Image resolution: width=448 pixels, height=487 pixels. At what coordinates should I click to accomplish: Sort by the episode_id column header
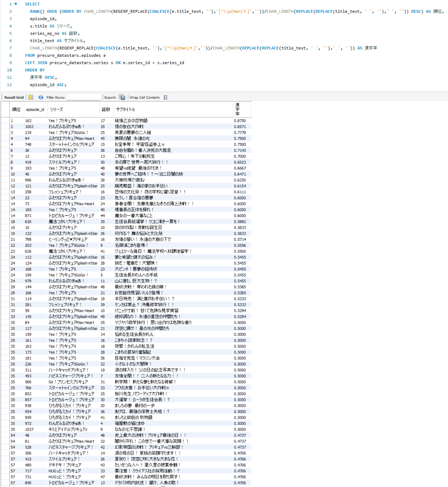click(35, 110)
